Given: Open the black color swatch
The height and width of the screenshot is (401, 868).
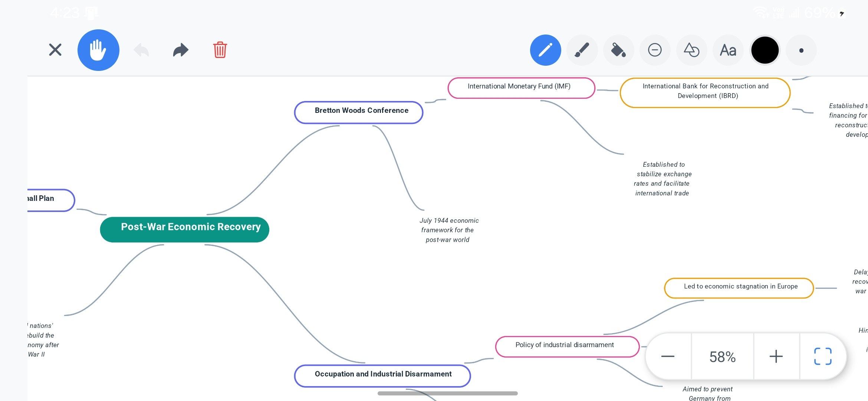Looking at the screenshot, I should click(x=765, y=50).
